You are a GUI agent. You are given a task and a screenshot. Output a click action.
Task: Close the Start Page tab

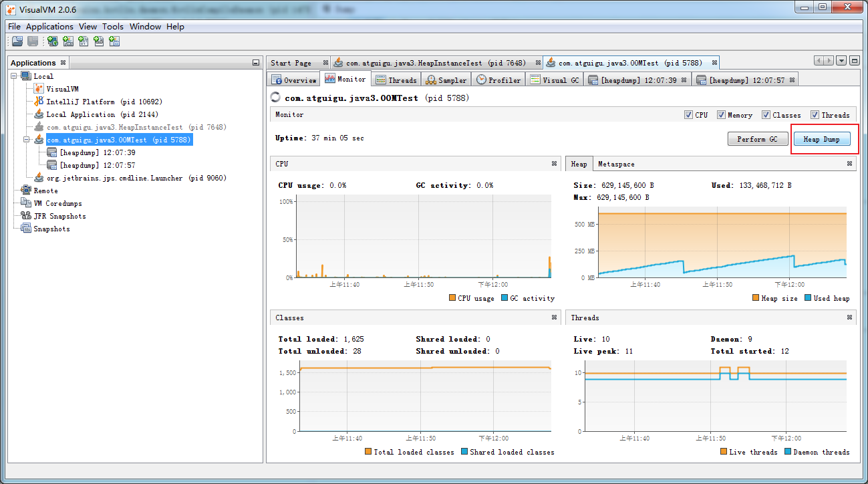click(325, 63)
